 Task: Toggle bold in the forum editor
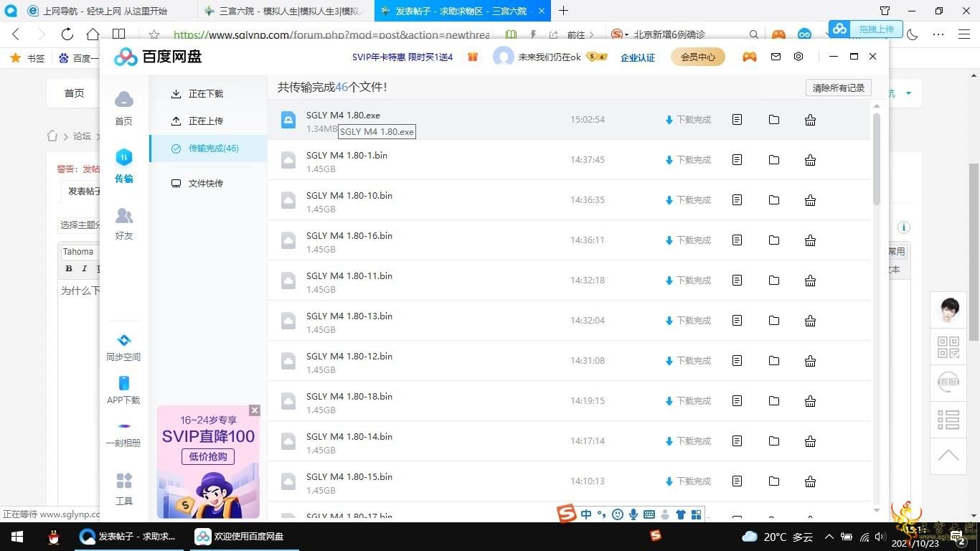tap(69, 269)
